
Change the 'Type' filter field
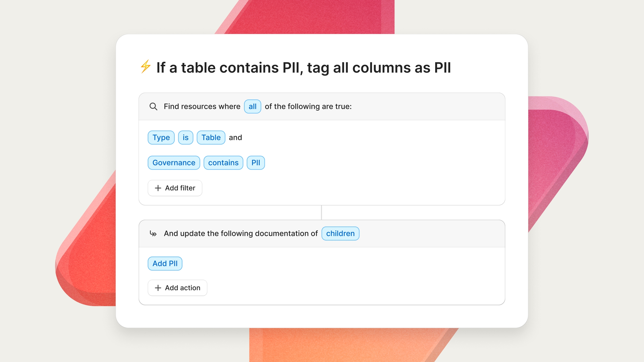[161, 137]
